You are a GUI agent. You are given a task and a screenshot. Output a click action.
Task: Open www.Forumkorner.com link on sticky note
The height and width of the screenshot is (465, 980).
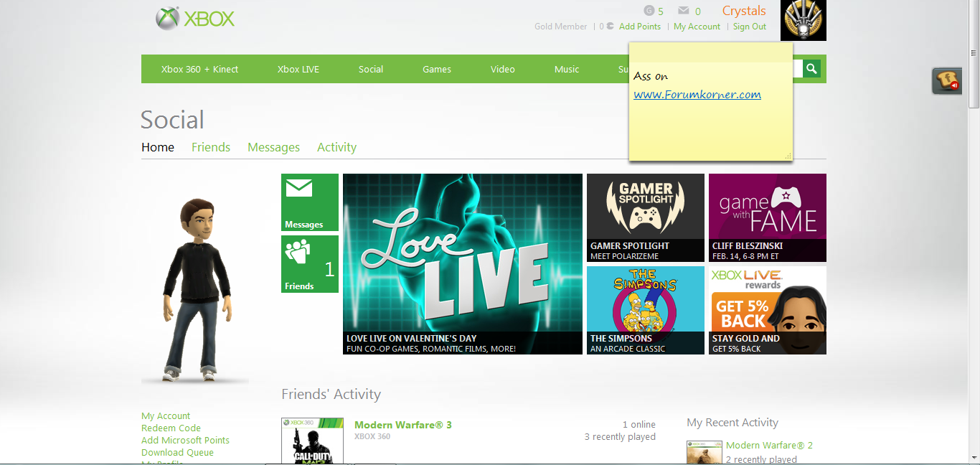[697, 95]
